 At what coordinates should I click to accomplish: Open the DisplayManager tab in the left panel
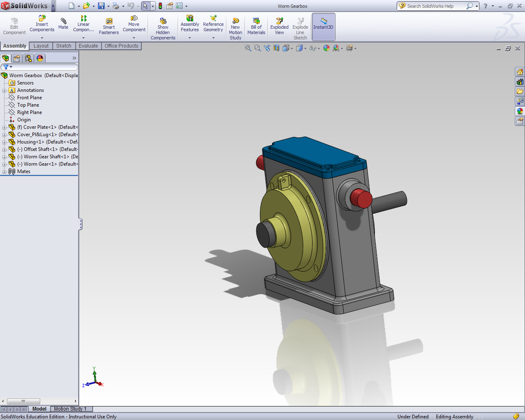tap(40, 58)
